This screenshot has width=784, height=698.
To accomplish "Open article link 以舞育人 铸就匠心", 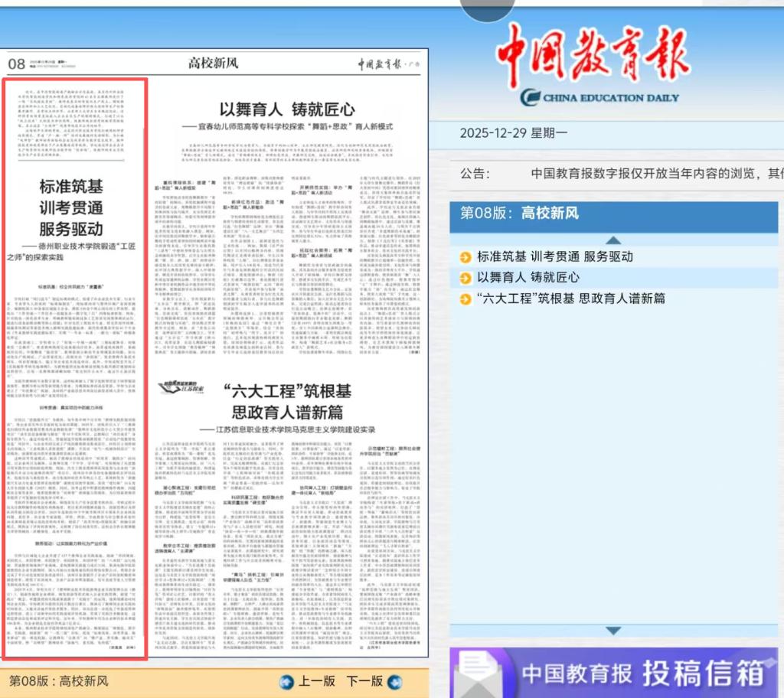I will 528,278.
